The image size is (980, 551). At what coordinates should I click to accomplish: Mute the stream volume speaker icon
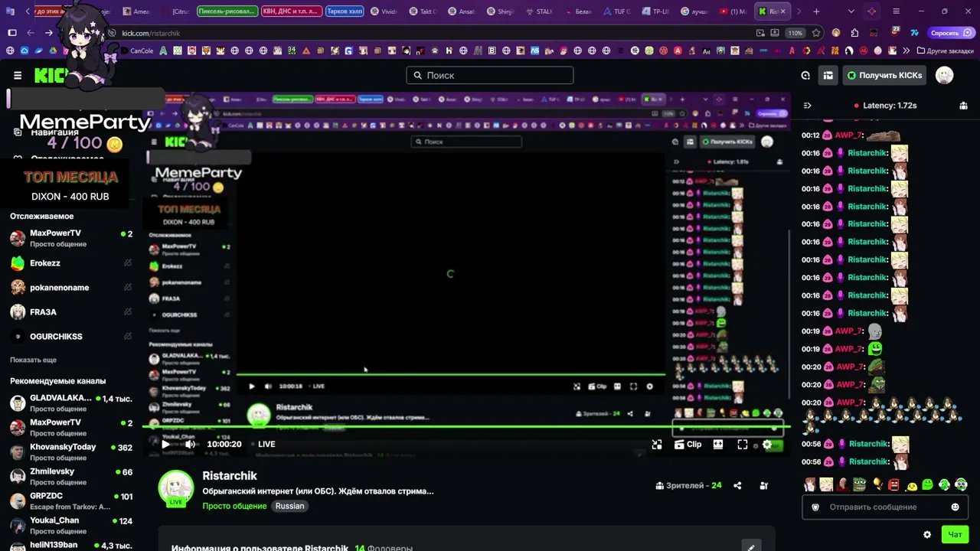(x=190, y=444)
